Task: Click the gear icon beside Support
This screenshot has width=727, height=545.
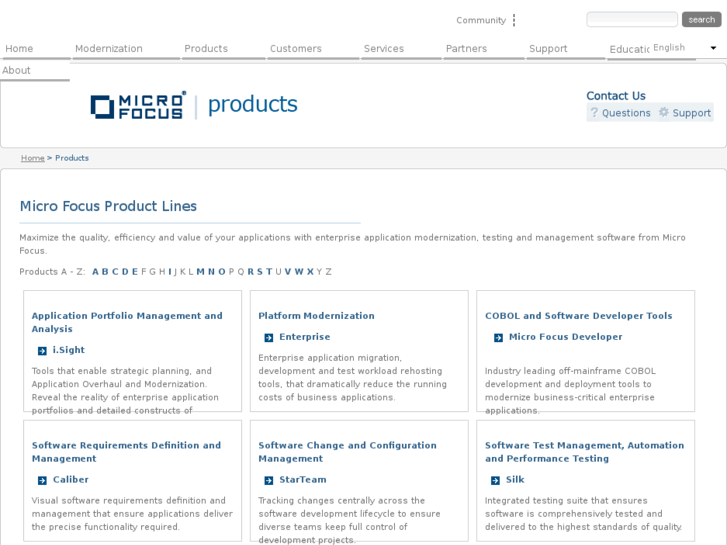Action: pos(664,112)
